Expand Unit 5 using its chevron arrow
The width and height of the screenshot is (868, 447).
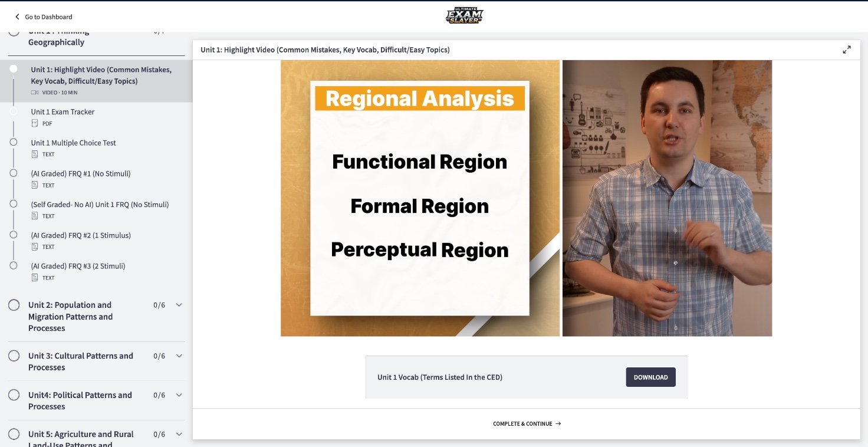[179, 434]
